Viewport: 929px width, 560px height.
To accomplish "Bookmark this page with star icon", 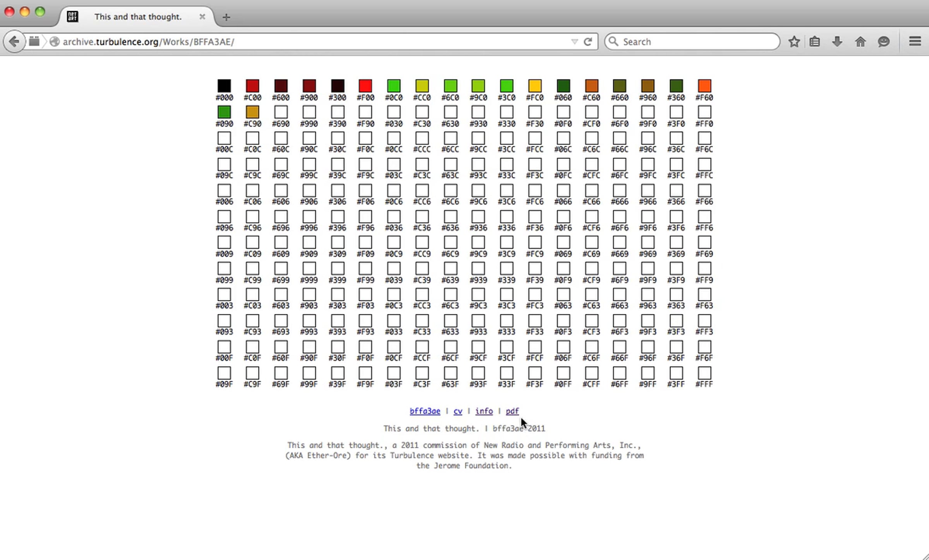I will coord(794,41).
